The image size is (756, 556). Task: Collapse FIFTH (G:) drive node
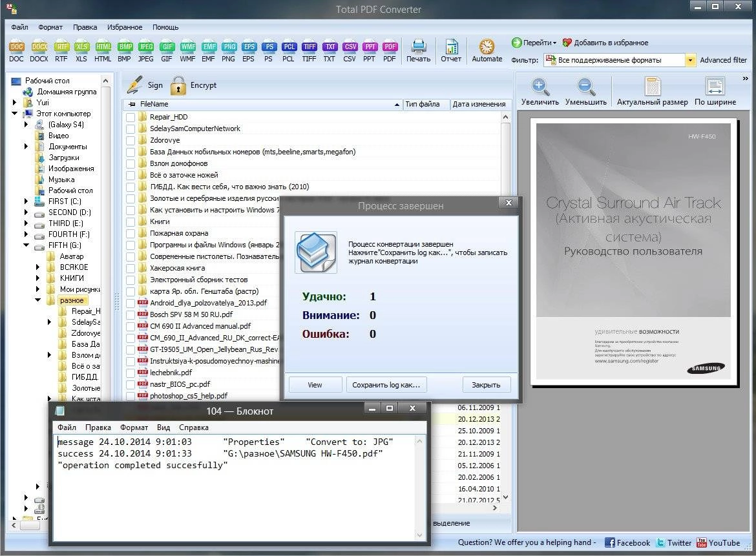(26, 245)
